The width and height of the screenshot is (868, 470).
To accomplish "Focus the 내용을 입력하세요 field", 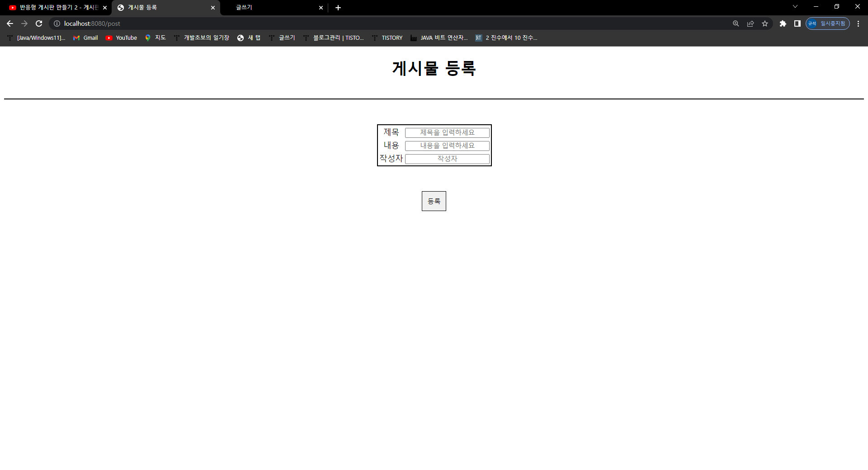I will 447,146.
